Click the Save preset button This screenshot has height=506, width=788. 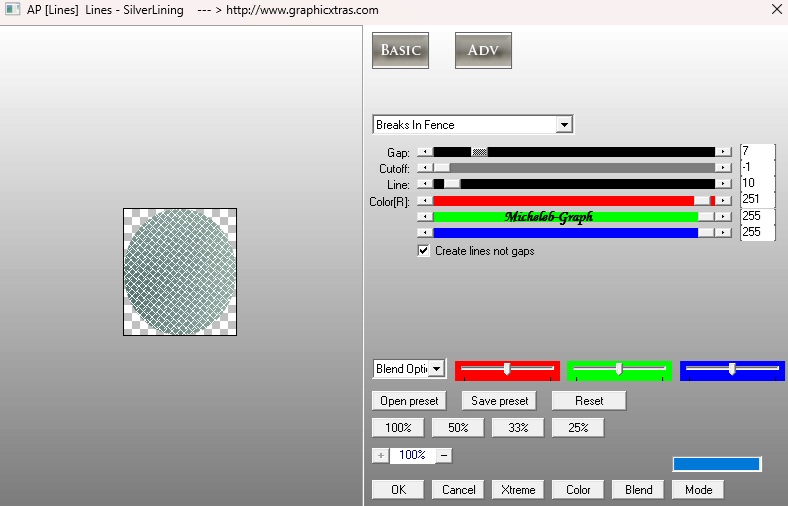click(x=499, y=401)
